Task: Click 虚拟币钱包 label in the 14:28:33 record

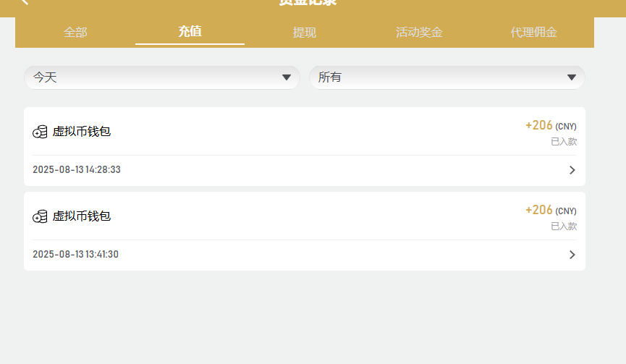Action: (x=82, y=132)
